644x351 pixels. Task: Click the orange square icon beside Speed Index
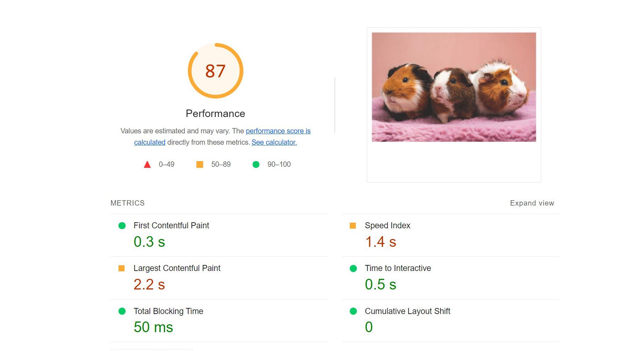pos(354,225)
